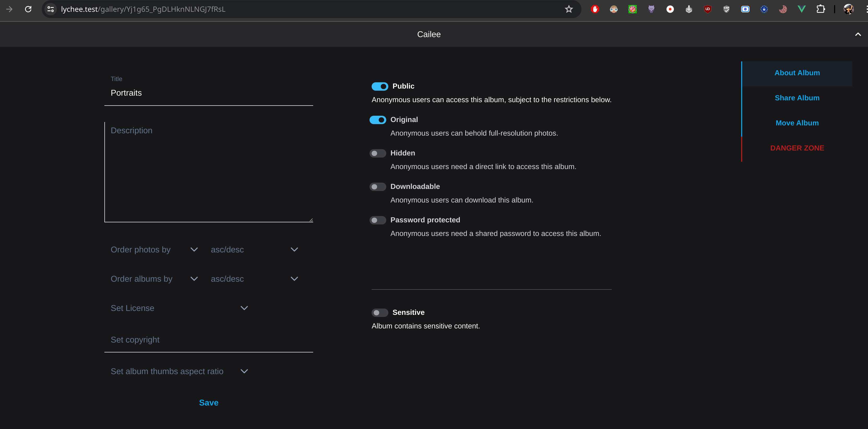868x429 pixels.
Task: Open site information icon in address bar
Action: point(51,9)
